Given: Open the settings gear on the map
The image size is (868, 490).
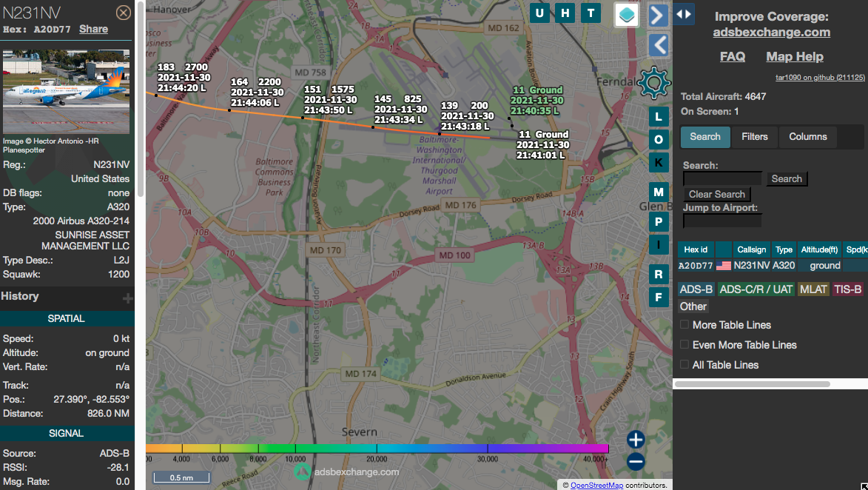Looking at the screenshot, I should (x=653, y=83).
